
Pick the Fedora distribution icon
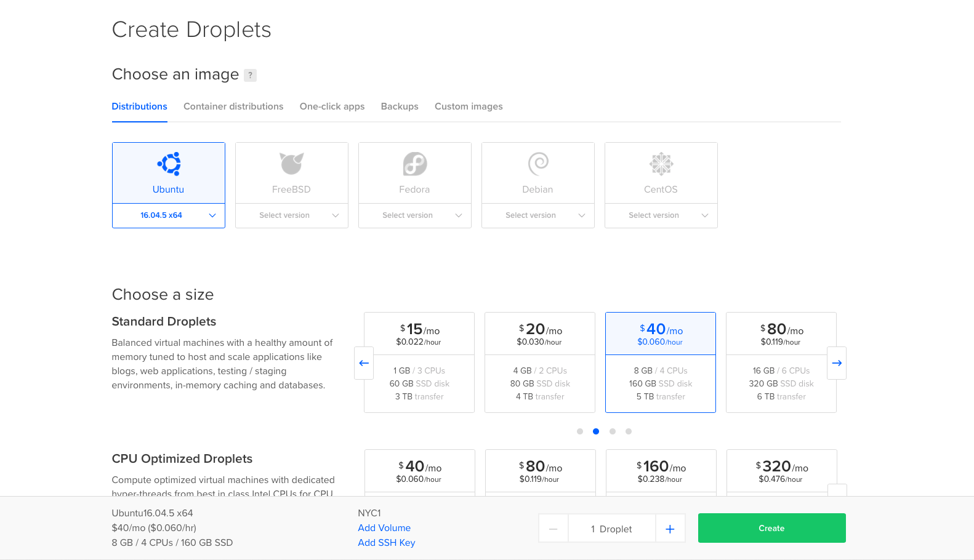coord(414,164)
